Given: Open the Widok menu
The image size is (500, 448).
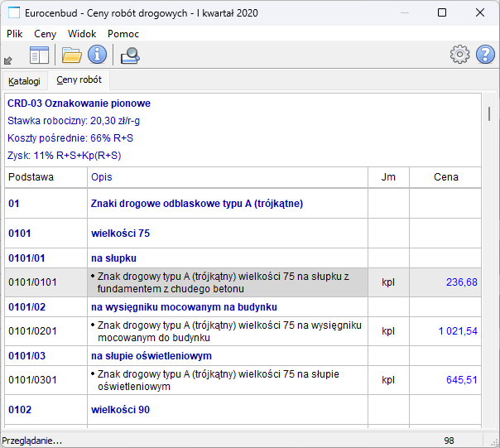Looking at the screenshot, I should coord(82,34).
